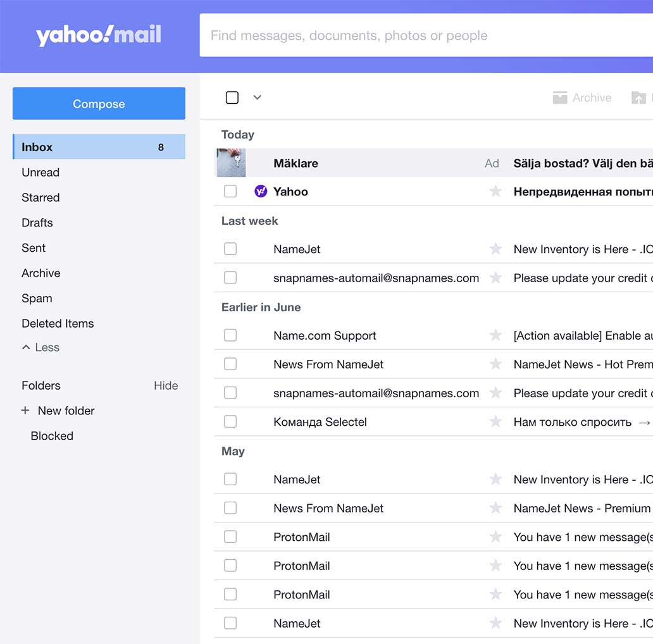Open the Inbox folder

99,147
